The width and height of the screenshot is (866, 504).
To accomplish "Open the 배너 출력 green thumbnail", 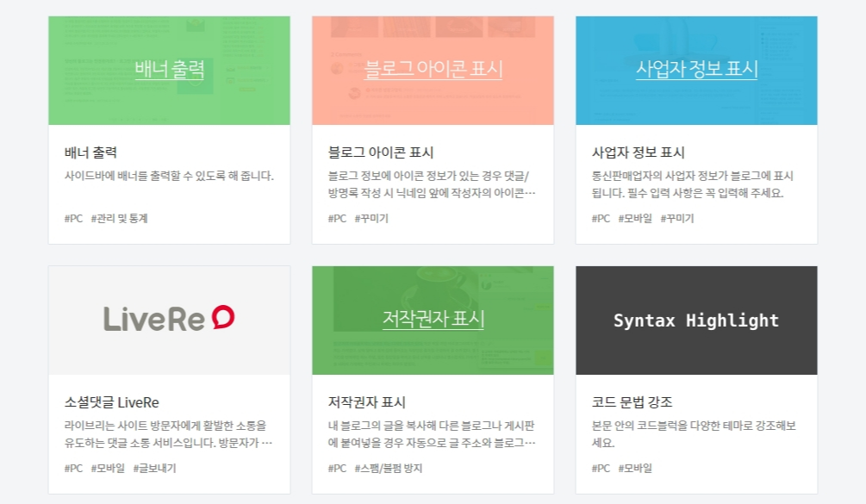I will [169, 70].
